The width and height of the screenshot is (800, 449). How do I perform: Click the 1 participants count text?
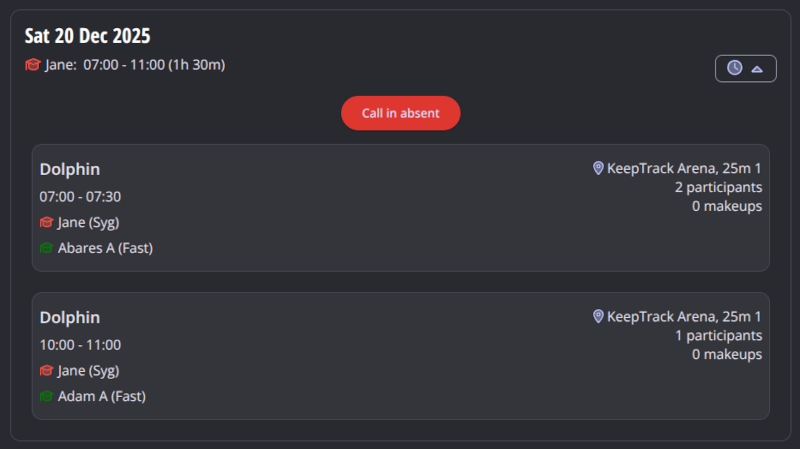click(x=718, y=335)
